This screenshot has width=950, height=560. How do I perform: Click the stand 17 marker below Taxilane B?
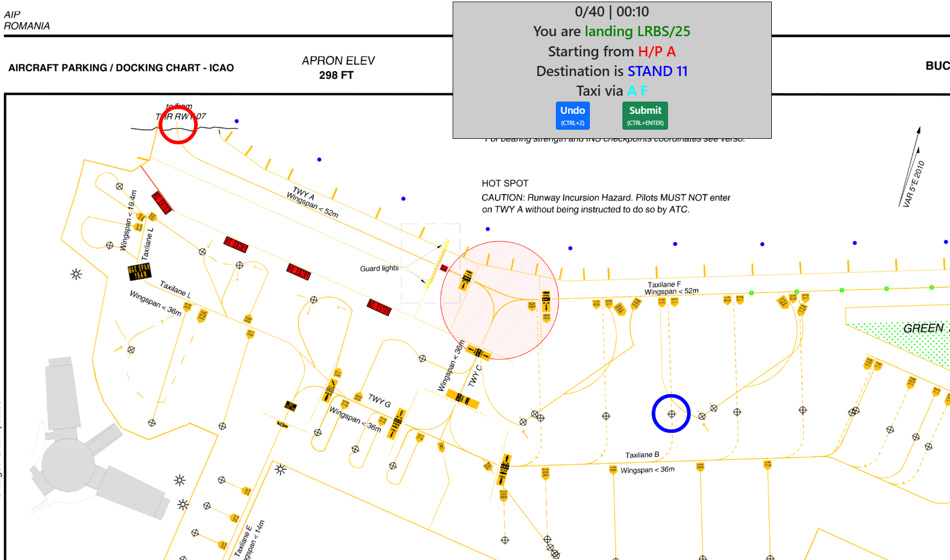767,465
